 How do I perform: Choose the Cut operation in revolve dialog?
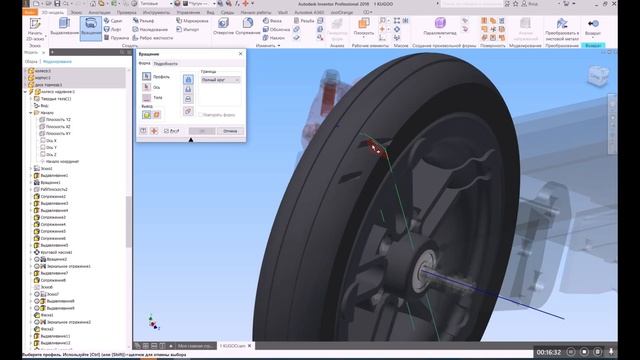[188, 89]
